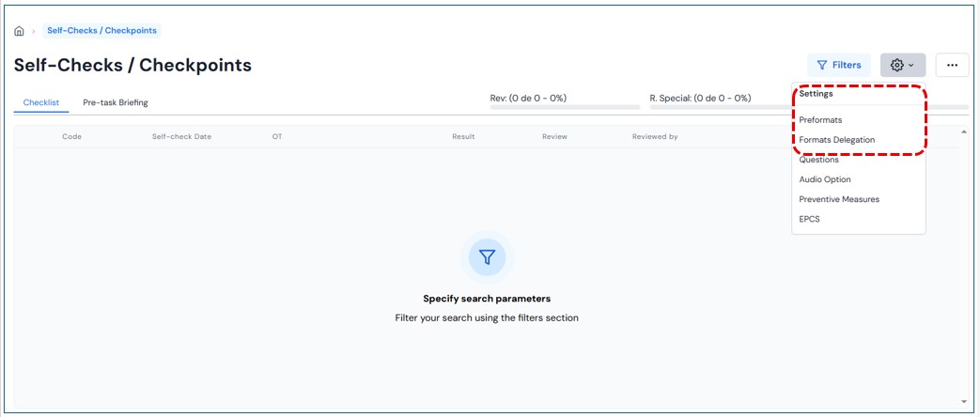Image resolution: width=980 pixels, height=417 pixels.
Task: Open Preventive Measures settings
Action: [x=839, y=199]
